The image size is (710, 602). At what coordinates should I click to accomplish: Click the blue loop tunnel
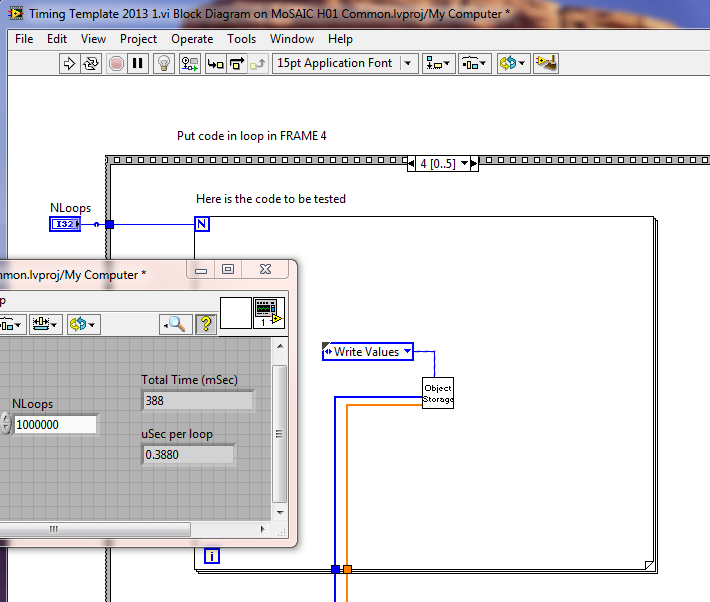[336, 569]
